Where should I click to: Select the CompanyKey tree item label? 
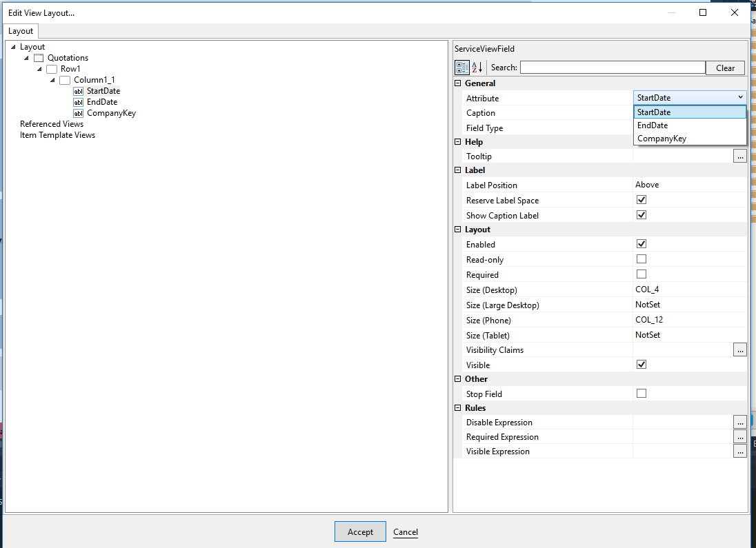pyautogui.click(x=111, y=113)
